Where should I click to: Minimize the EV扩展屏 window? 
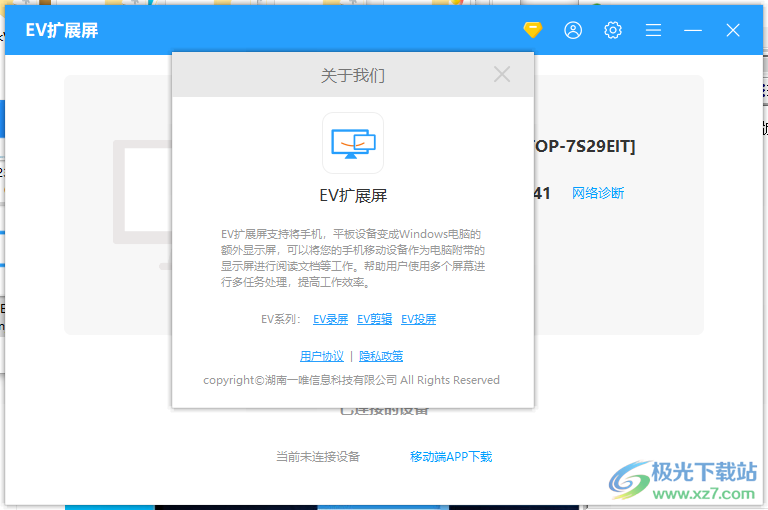click(693, 30)
